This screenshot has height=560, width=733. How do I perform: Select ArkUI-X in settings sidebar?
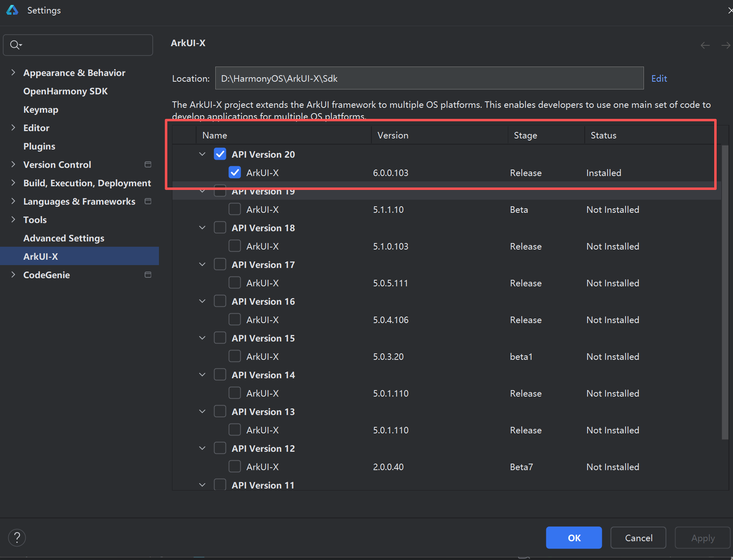79,256
